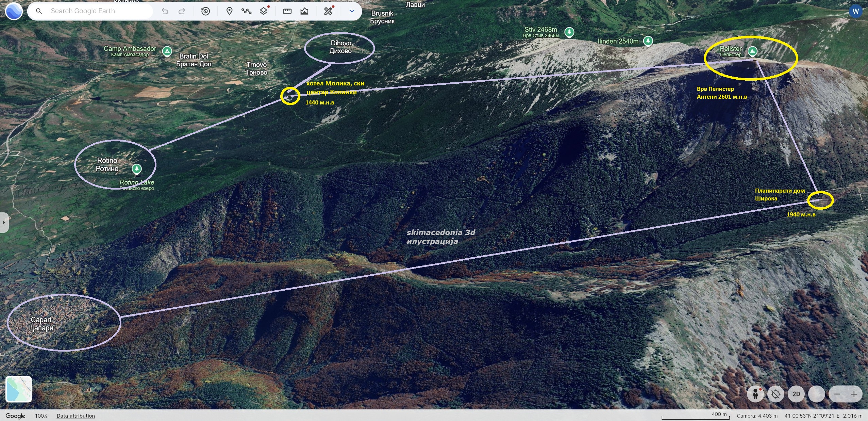Click the elevation profile mountain icon
The width and height of the screenshot is (868, 421).
(x=304, y=11)
